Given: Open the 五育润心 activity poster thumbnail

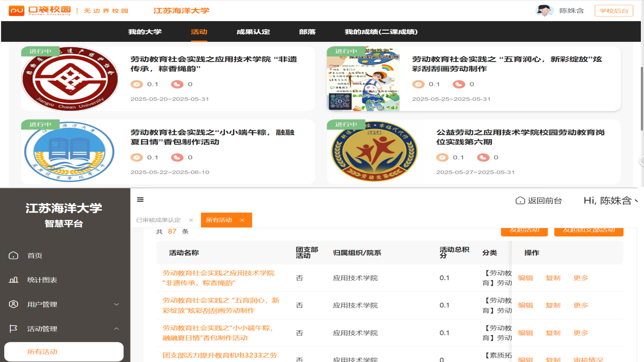Looking at the screenshot, I should (x=363, y=79).
